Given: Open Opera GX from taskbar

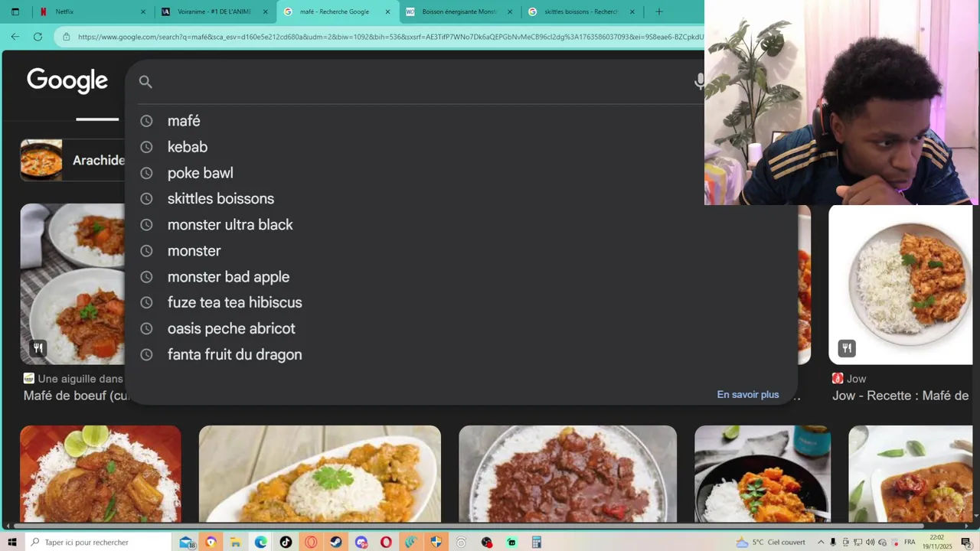Looking at the screenshot, I should (x=311, y=542).
